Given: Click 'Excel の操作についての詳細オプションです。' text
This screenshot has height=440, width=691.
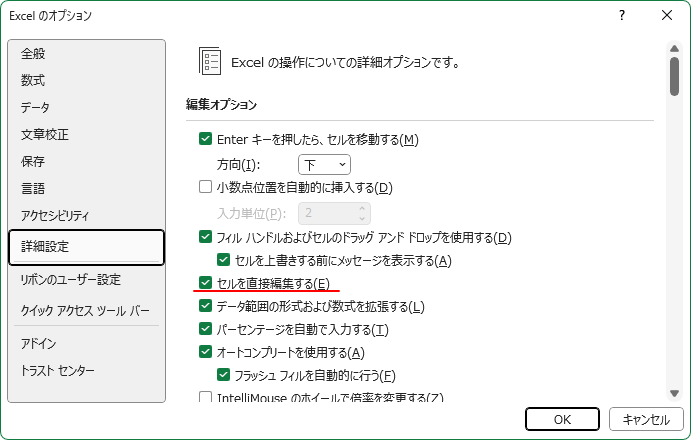Looking at the screenshot, I should [346, 63].
